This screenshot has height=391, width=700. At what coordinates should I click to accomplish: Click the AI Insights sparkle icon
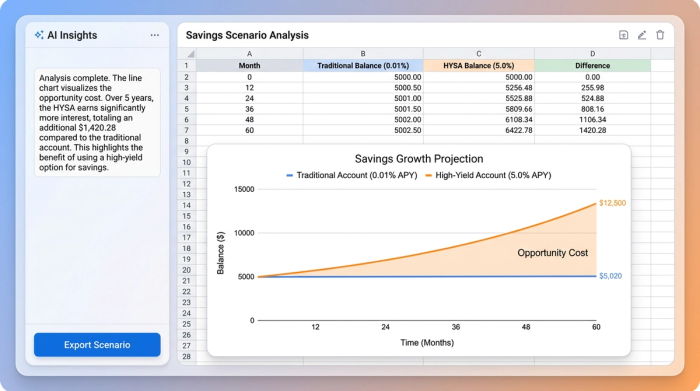(39, 35)
